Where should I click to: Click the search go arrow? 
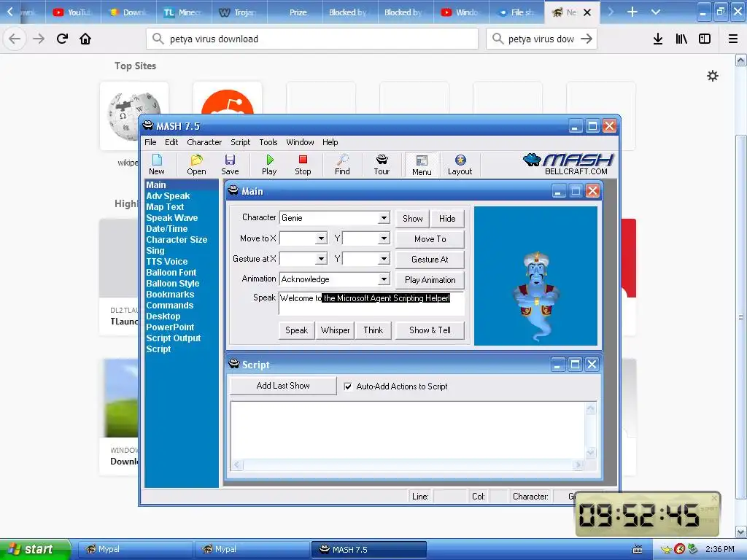tap(587, 39)
